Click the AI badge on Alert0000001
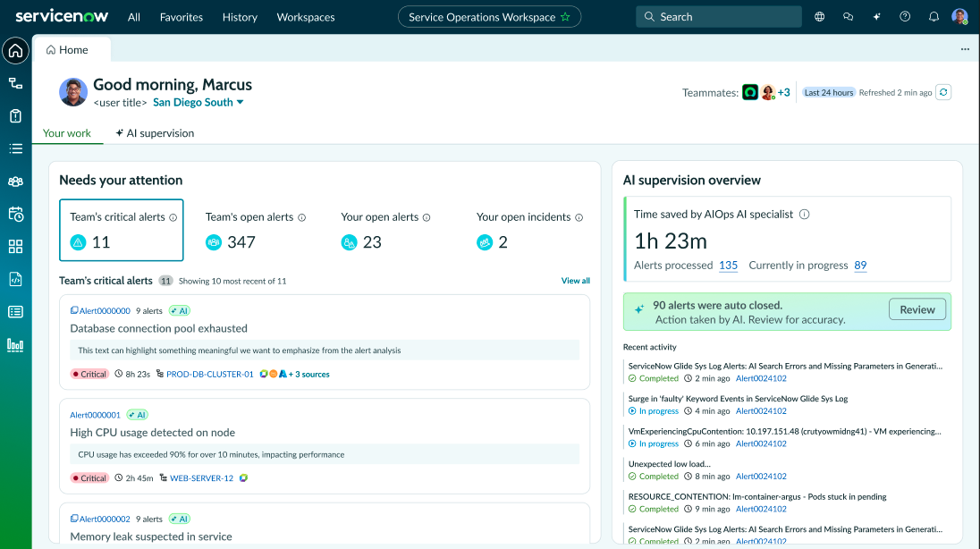This screenshot has height=549, width=980. point(137,415)
